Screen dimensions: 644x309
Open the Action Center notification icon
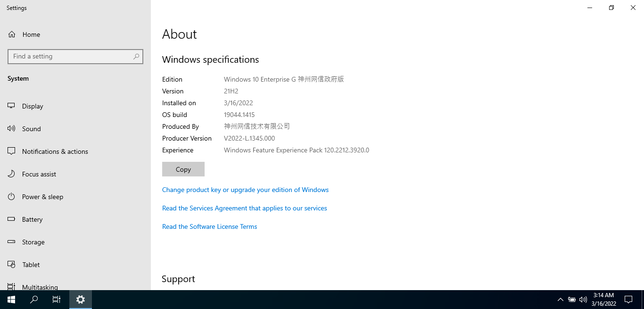tap(628, 300)
